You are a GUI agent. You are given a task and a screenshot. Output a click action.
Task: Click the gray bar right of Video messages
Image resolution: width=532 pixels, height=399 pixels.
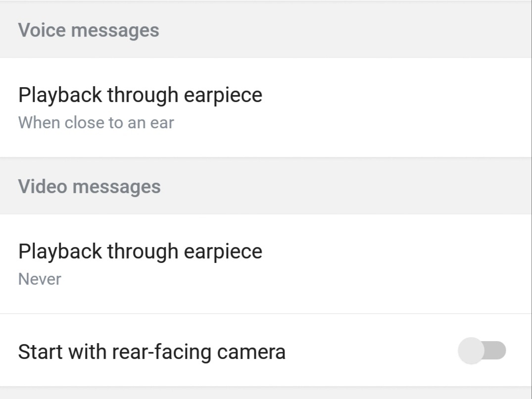[346, 187]
